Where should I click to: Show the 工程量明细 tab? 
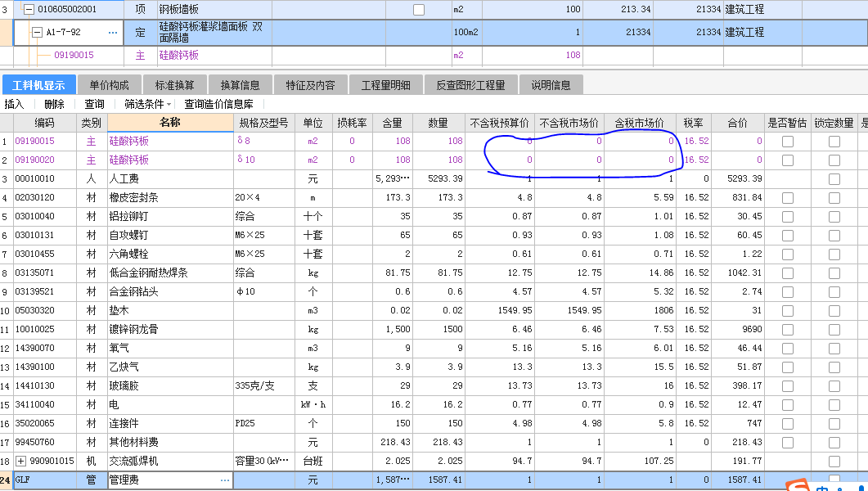pyautogui.click(x=386, y=85)
